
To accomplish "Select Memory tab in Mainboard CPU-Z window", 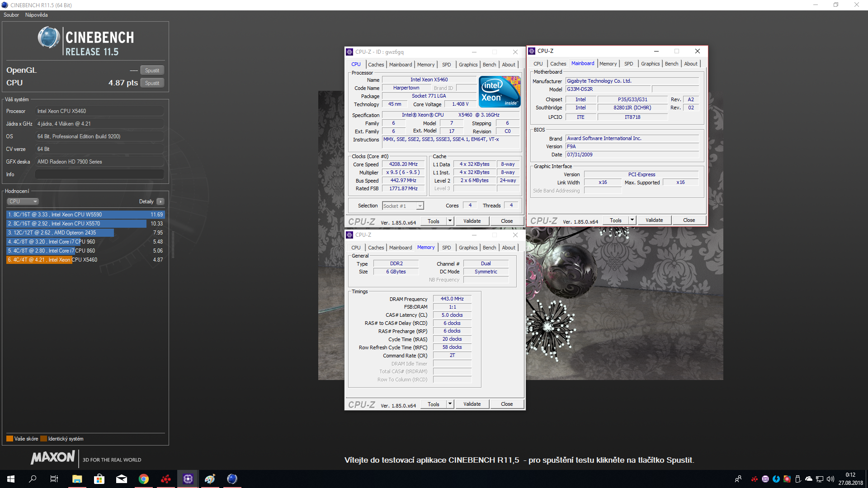I will 608,64.
